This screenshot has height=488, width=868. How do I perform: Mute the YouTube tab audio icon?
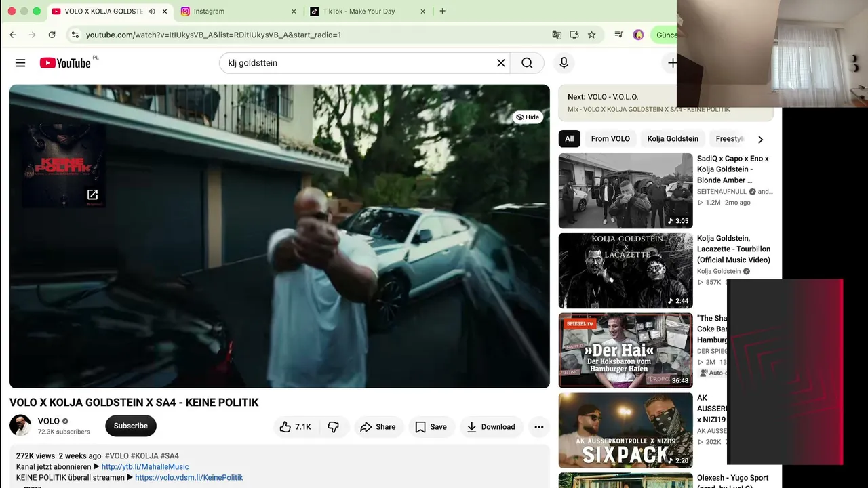point(151,12)
